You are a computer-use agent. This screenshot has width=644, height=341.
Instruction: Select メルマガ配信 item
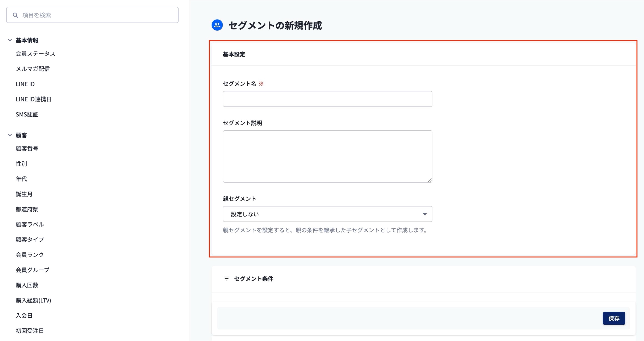(33, 69)
